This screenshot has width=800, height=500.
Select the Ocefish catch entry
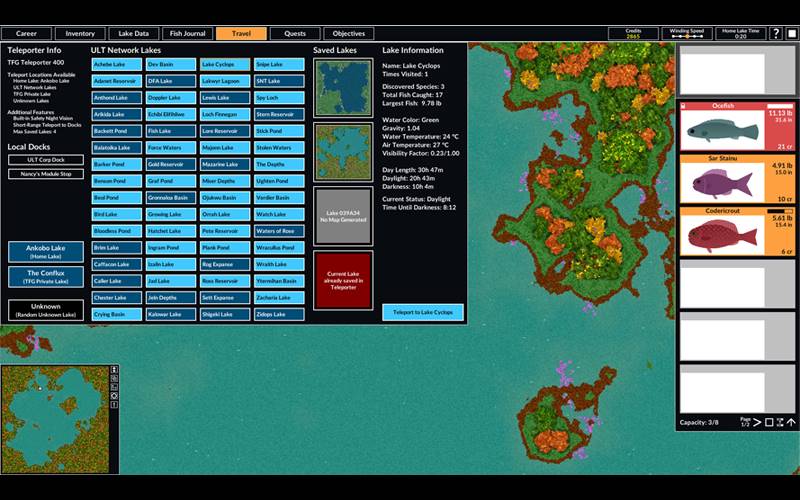tap(737, 125)
